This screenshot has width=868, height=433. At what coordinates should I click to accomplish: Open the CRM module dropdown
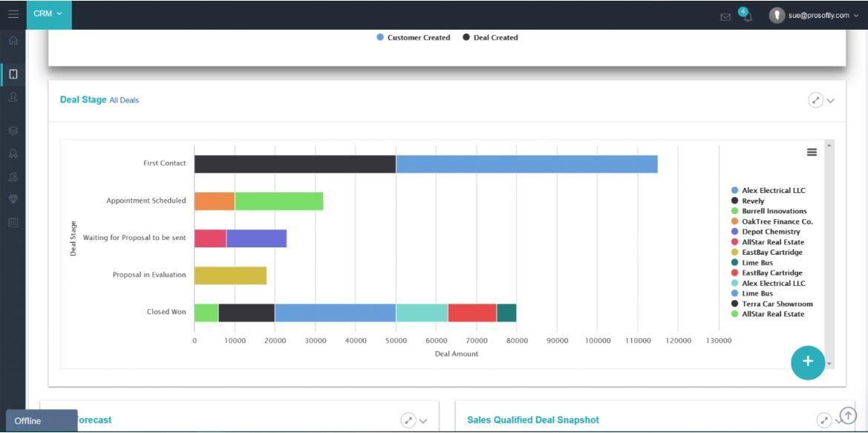[x=48, y=14]
